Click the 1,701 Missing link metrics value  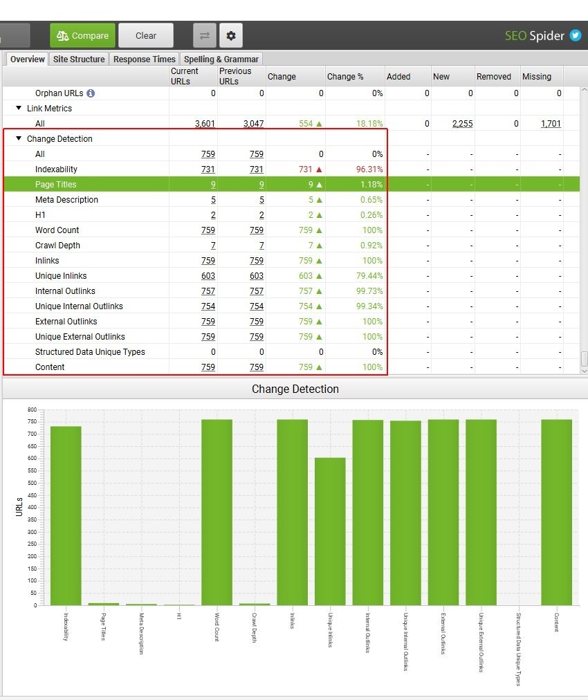[x=551, y=124]
